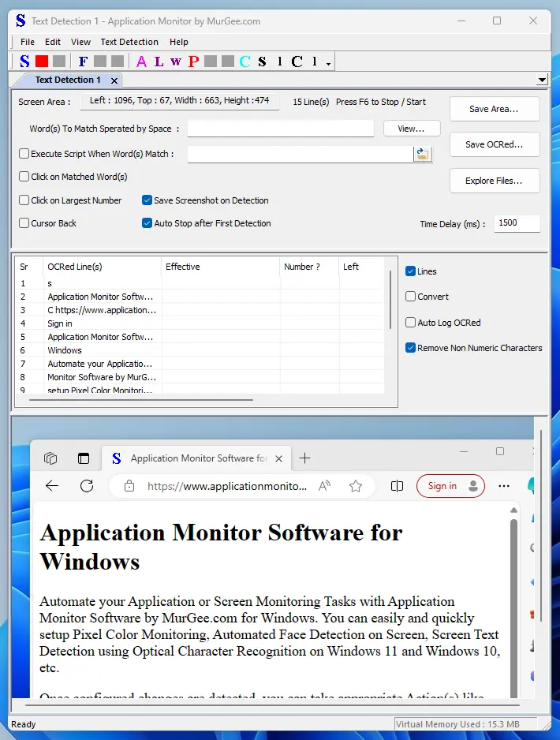The image size is (560, 740).
Task: Click the site info lock icon
Action: click(x=129, y=486)
